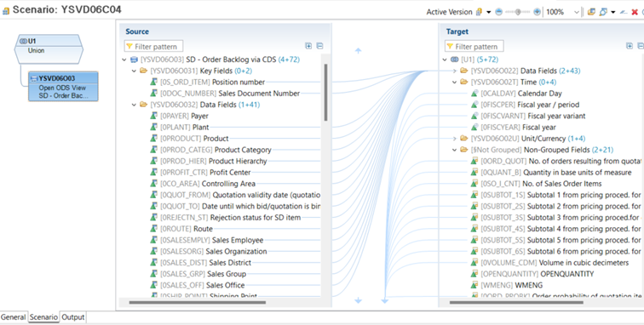This screenshot has height=325, width=644.
Task: Select the 0ROUTE Route field
Action: coord(181,229)
